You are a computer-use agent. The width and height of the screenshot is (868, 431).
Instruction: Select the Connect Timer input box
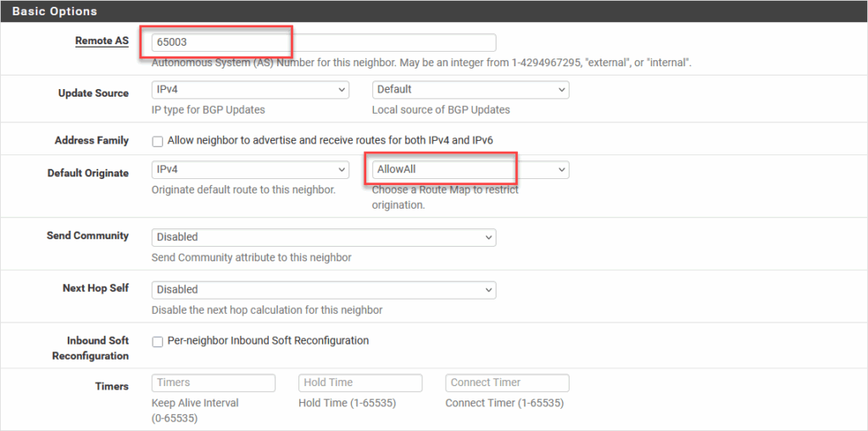click(507, 383)
